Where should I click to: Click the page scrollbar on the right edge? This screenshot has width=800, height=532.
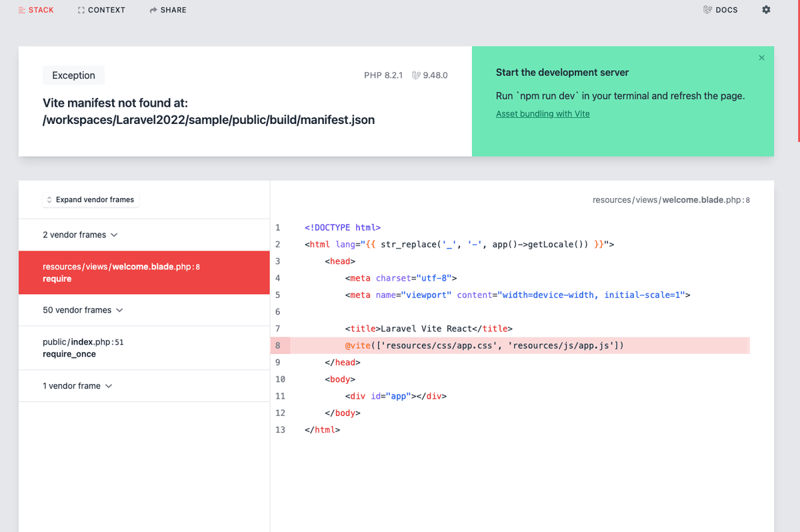798,70
